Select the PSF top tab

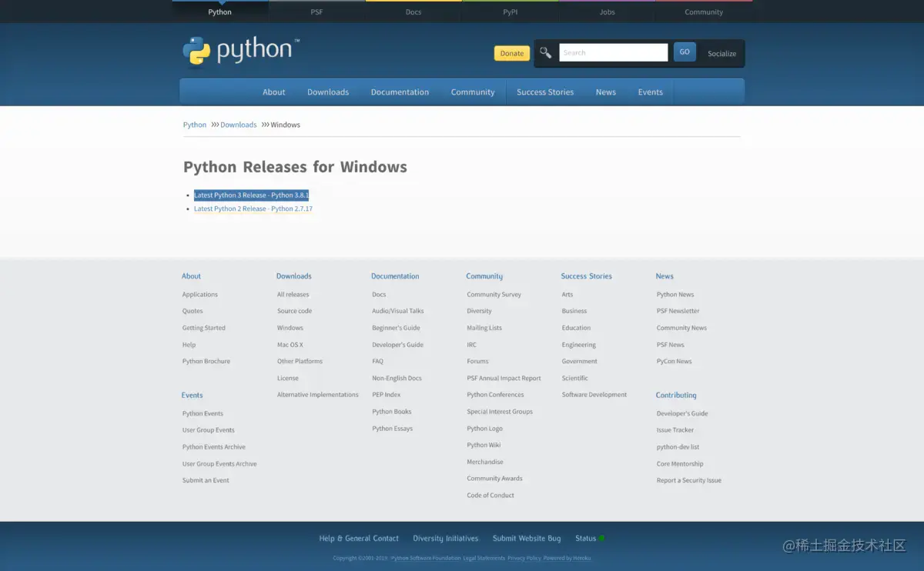click(316, 12)
